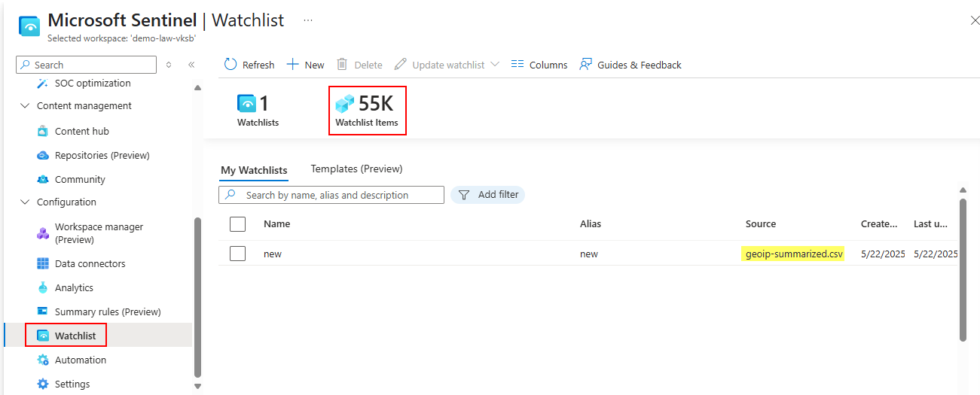Collapse the Configuration section
The width and height of the screenshot is (980, 395).
pos(25,202)
